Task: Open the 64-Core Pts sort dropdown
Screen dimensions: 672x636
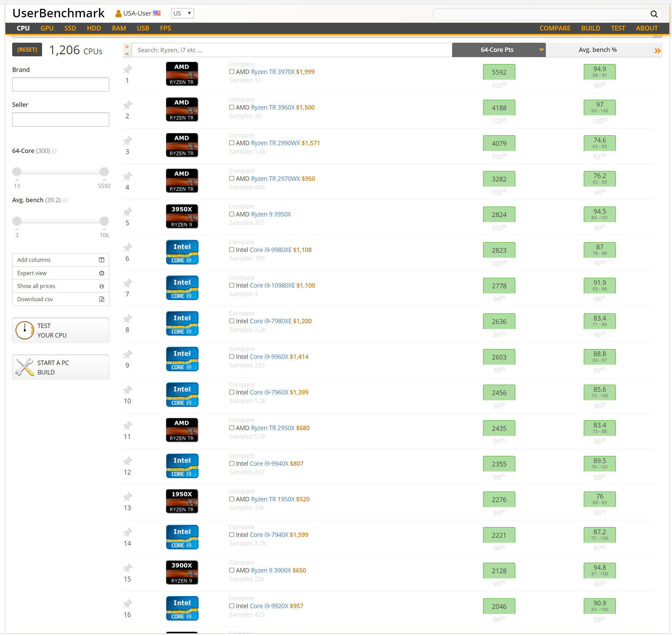Action: click(499, 50)
